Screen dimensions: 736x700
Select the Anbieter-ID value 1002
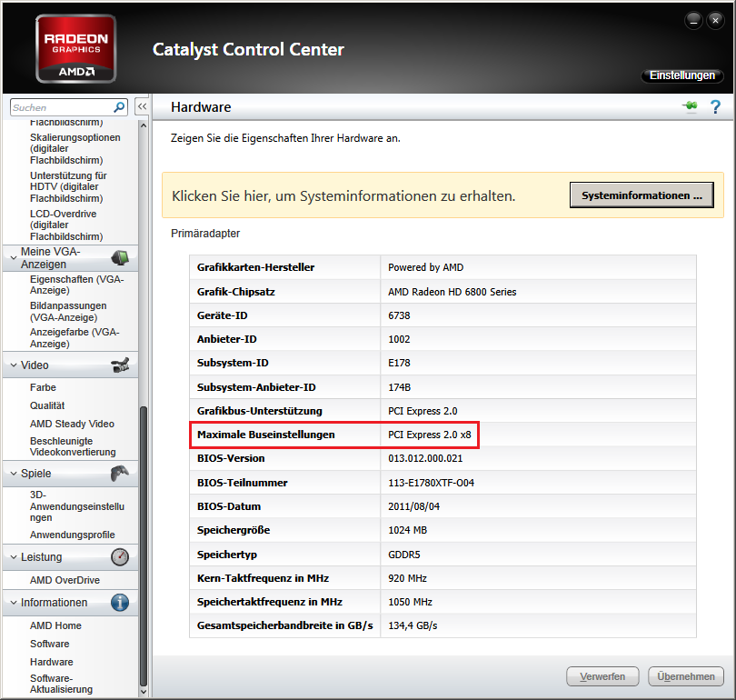[399, 339]
